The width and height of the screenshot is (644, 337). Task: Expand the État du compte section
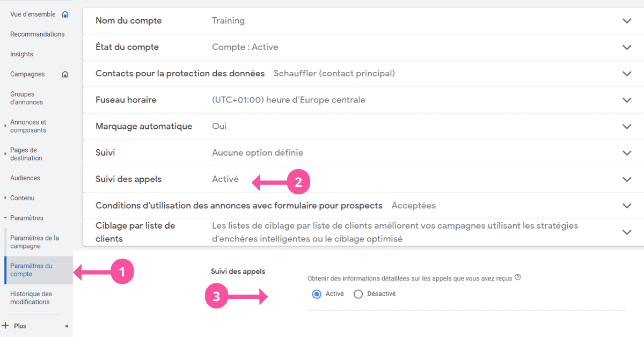pos(626,47)
